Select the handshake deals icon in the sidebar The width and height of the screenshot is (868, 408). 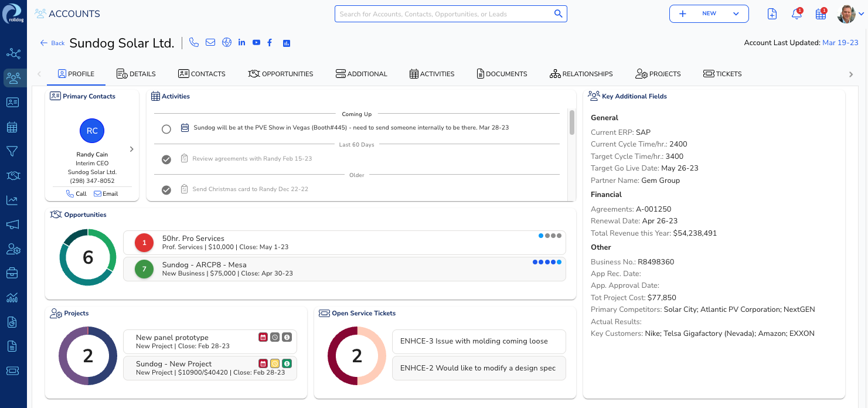[x=13, y=175]
